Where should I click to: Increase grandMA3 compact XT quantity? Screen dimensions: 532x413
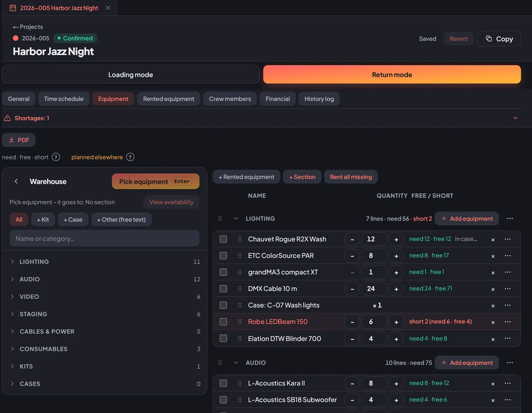pyautogui.click(x=396, y=272)
